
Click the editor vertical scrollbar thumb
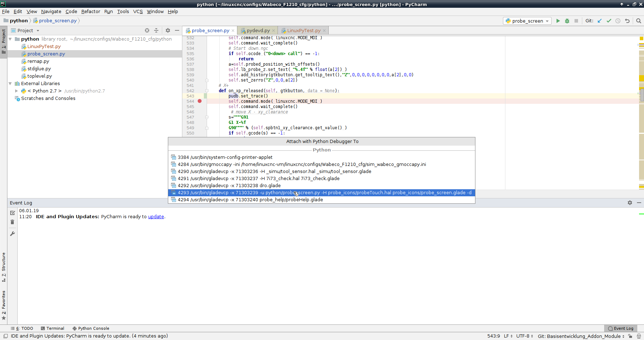click(642, 95)
